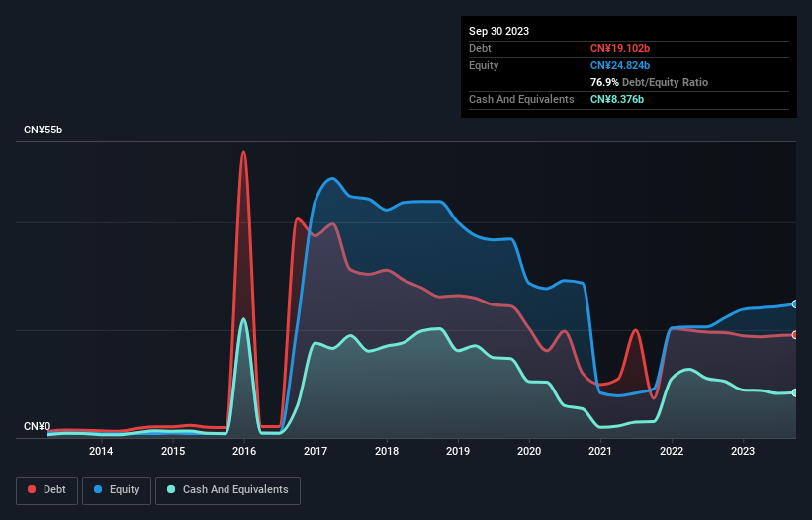Screen dimensions: 812x520
Task: Select the CN¥24.824b equity value
Action: (620, 65)
